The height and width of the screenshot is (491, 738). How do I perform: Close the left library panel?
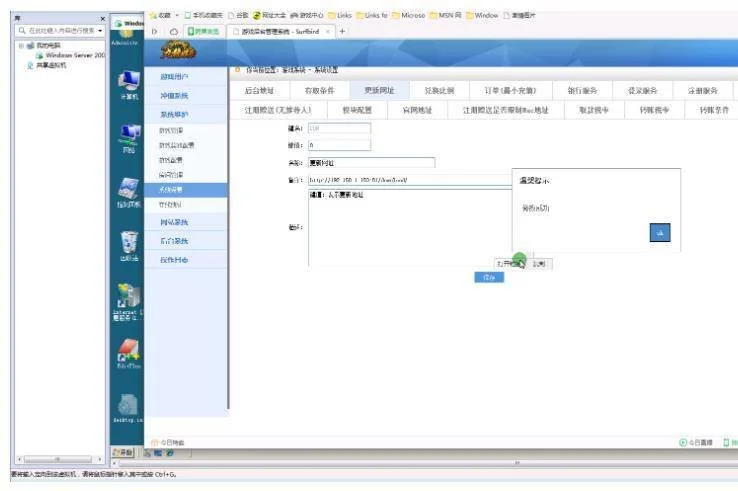103,18
